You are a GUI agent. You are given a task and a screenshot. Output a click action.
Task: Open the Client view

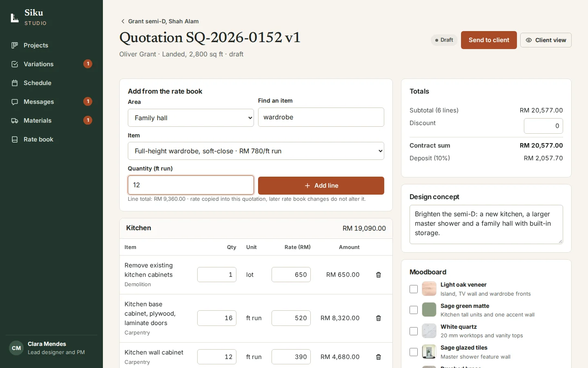[x=546, y=40]
